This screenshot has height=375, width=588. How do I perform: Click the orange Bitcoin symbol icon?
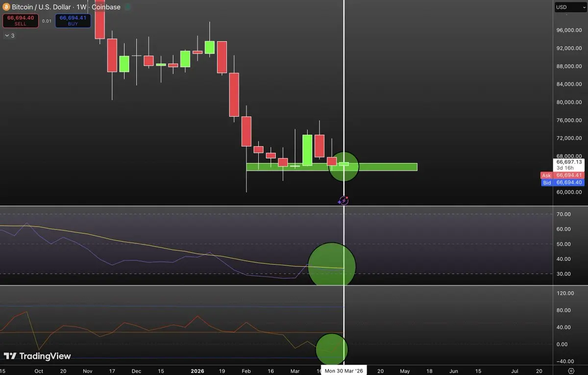[7, 7]
